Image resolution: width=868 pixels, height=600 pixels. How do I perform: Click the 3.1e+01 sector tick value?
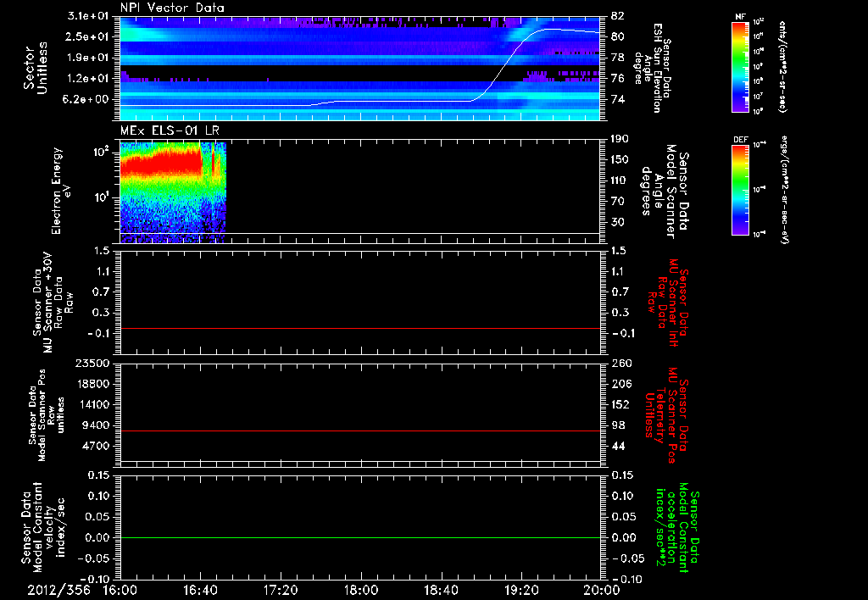tap(88, 16)
